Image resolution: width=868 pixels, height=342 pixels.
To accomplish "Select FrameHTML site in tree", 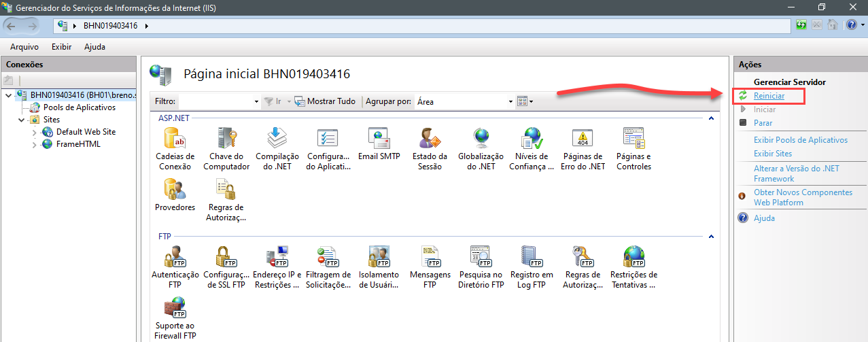I will [78, 144].
